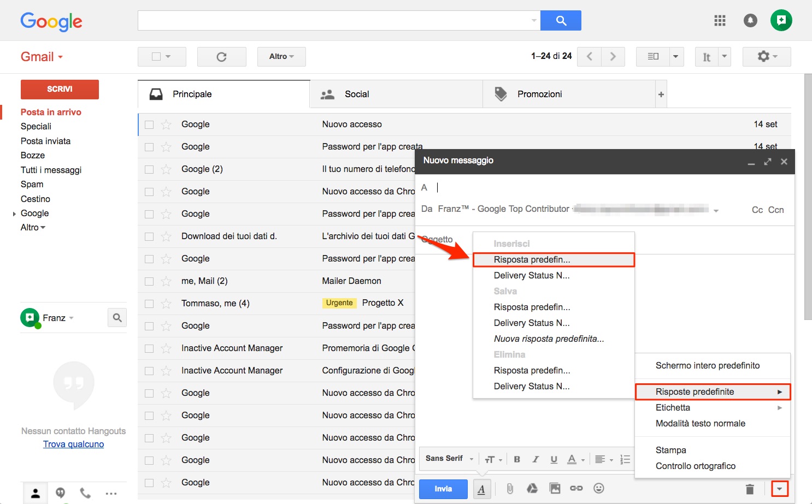Image resolution: width=812 pixels, height=504 pixels.
Task: Toggle split pane view icon
Action: (x=653, y=57)
